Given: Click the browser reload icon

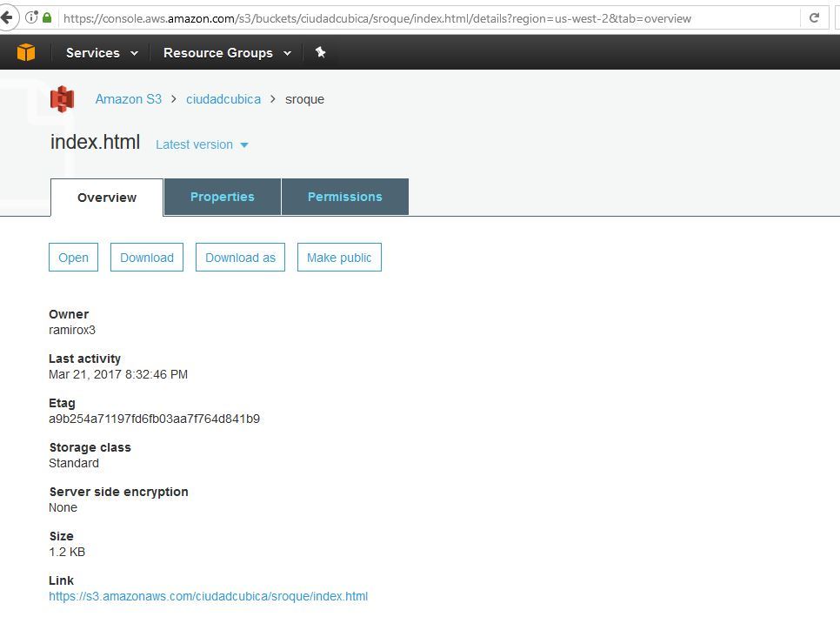Looking at the screenshot, I should (814, 17).
